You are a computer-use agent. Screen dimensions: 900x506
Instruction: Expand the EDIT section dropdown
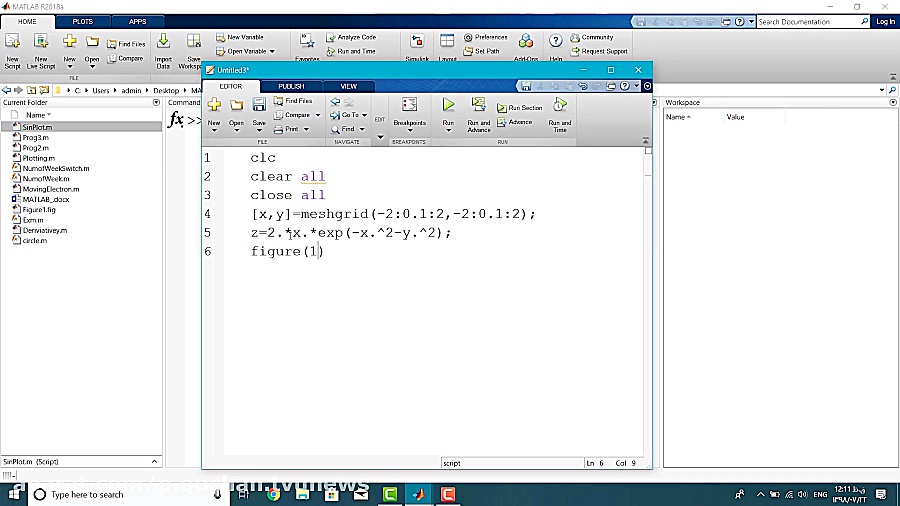click(x=380, y=137)
